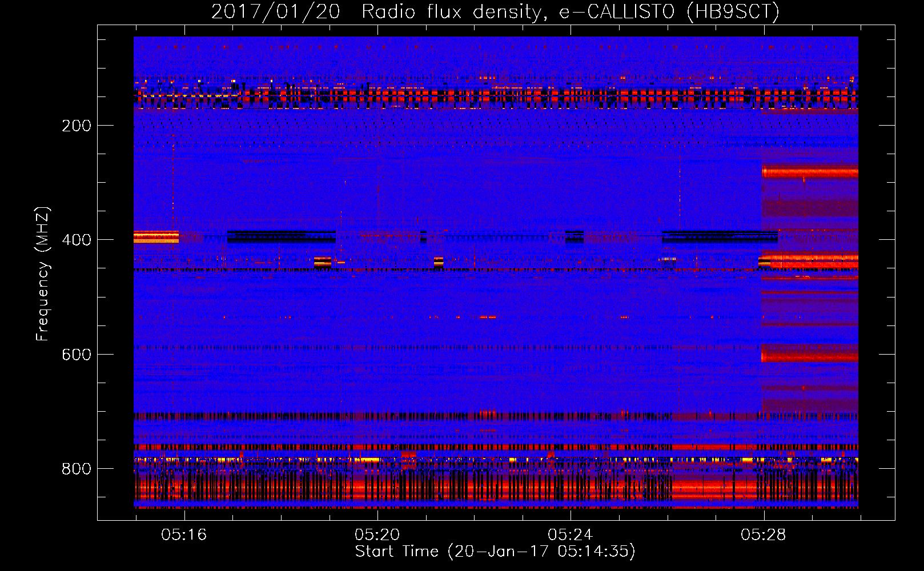Click the 05:20 time tick label
Screen dimensions: 924x571
click(x=377, y=535)
